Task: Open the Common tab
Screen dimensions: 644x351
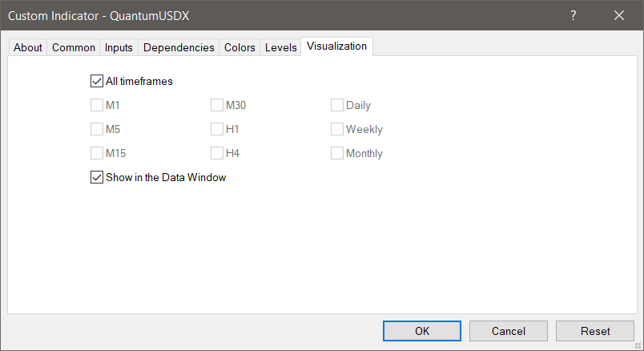Action: [x=74, y=48]
